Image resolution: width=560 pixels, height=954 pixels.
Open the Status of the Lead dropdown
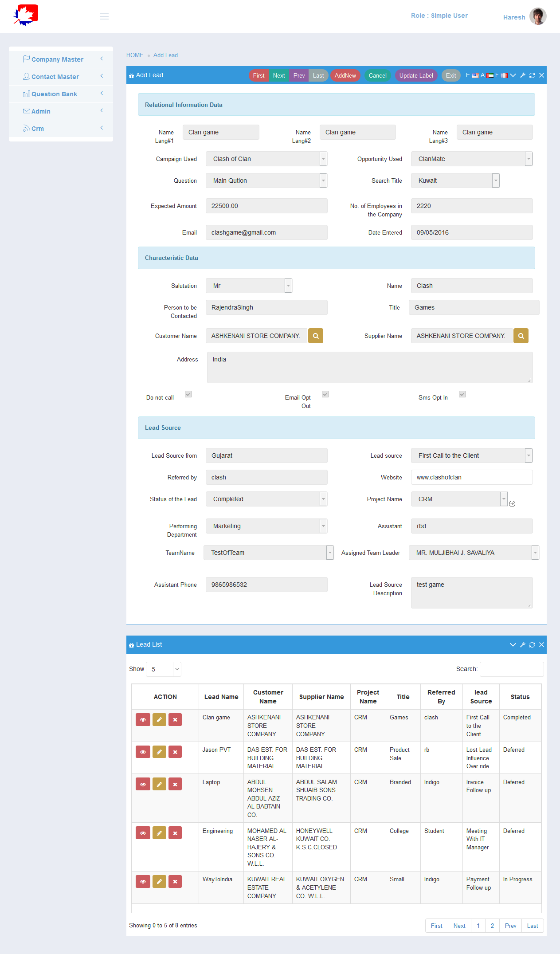pyautogui.click(x=266, y=499)
